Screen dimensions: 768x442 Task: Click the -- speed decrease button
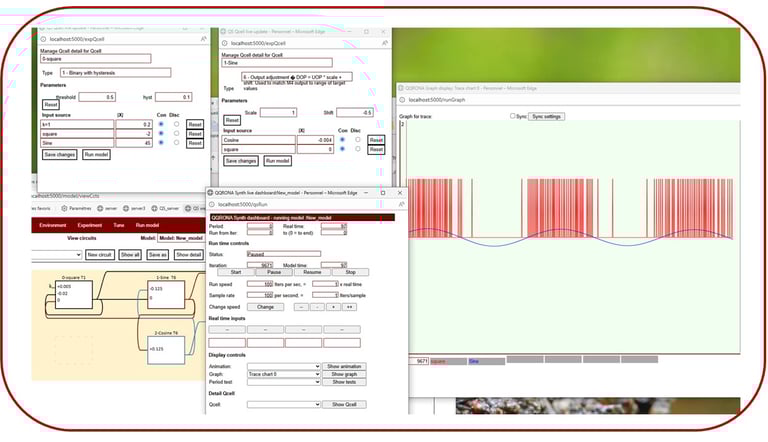click(x=301, y=307)
